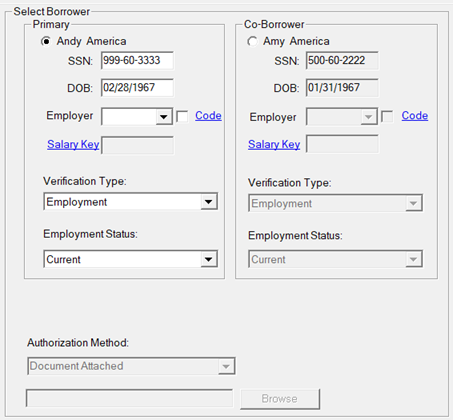The height and width of the screenshot is (420, 453).
Task: Open the Primary Employer dropdown
Action: [137, 116]
